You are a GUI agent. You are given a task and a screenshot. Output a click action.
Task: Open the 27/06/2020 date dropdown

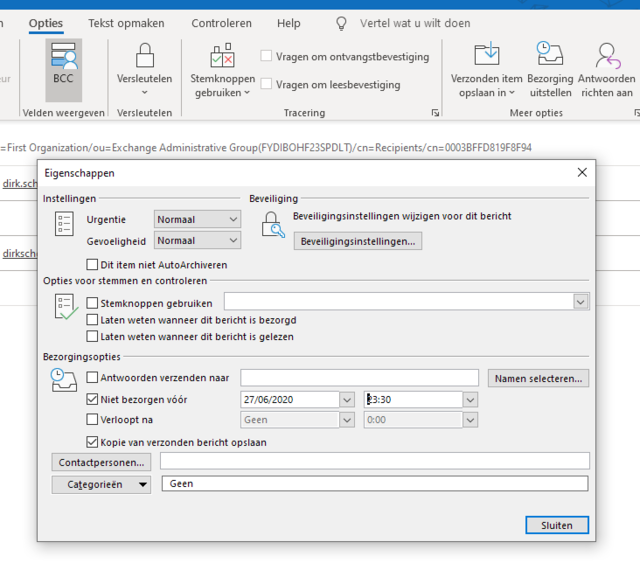tap(347, 400)
